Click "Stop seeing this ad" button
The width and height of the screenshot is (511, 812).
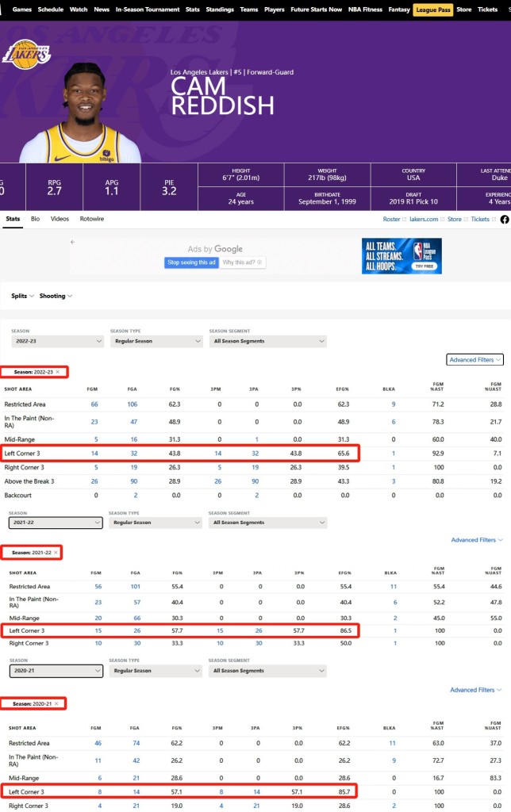coord(191,262)
